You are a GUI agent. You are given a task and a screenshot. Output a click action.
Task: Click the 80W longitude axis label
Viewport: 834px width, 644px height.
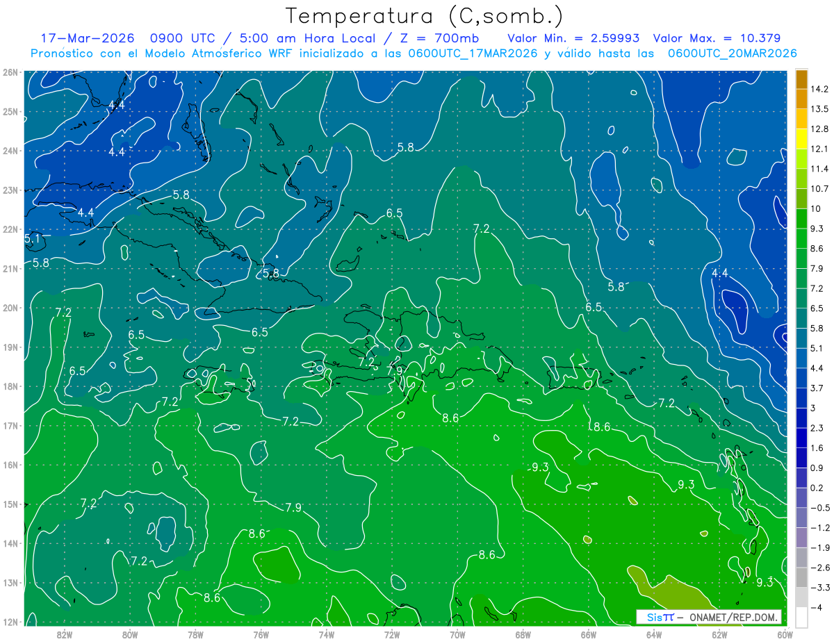pos(130,635)
